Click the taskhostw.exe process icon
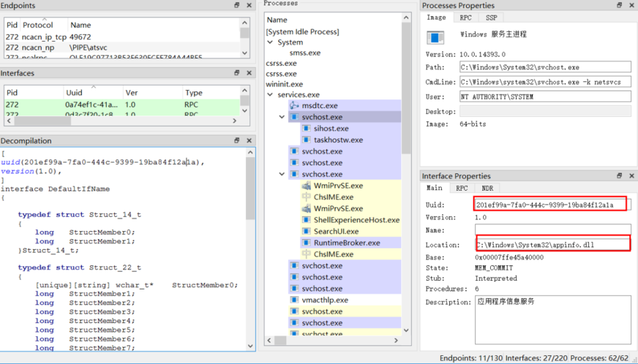Image resolution: width=638 pixels, height=364 pixels. pyautogui.click(x=306, y=140)
